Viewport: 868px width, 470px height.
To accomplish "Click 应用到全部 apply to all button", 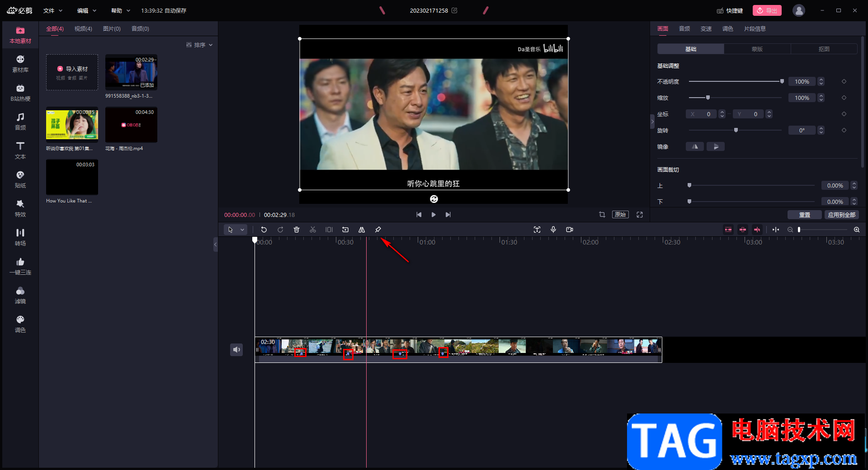I will click(842, 215).
